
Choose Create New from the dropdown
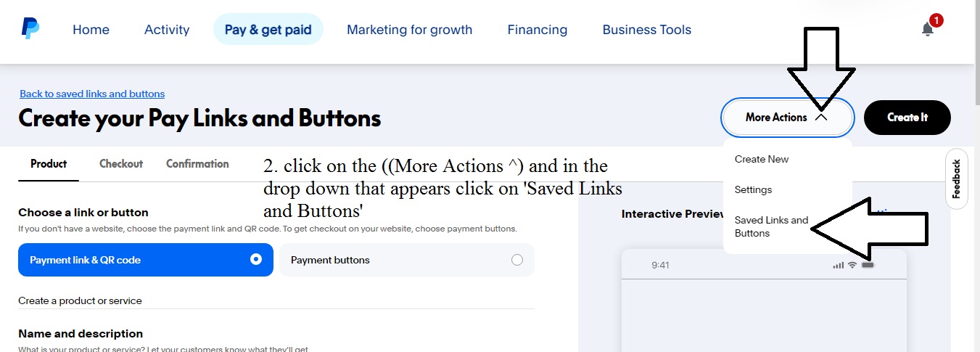click(762, 159)
